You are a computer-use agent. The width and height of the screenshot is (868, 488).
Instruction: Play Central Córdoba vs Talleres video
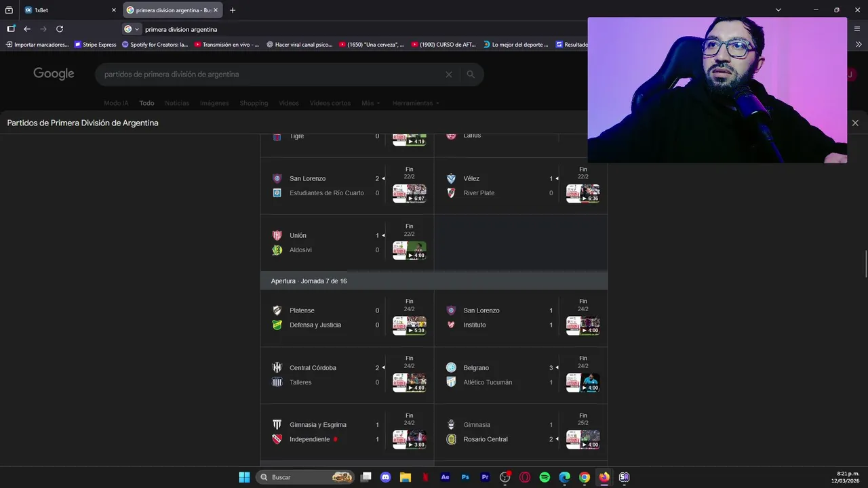(410, 382)
